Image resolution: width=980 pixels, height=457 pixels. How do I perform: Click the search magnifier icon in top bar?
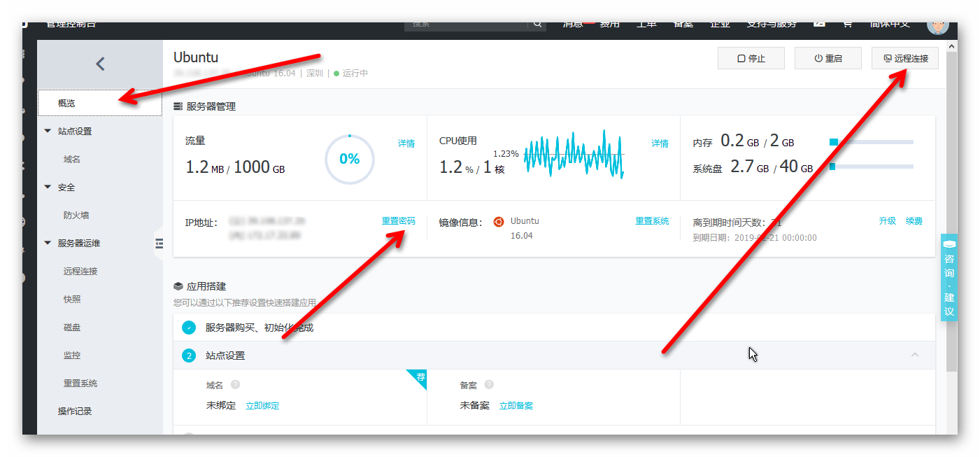[x=537, y=24]
